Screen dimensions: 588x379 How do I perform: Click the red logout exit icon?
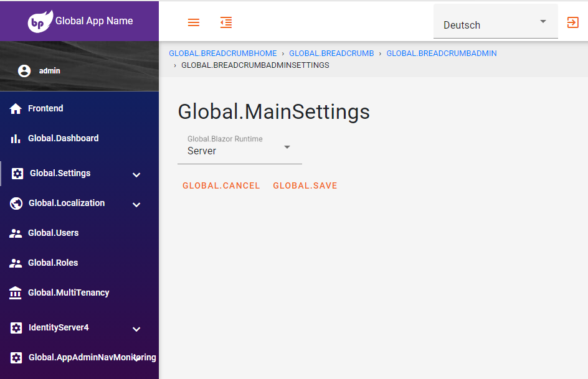pos(572,22)
